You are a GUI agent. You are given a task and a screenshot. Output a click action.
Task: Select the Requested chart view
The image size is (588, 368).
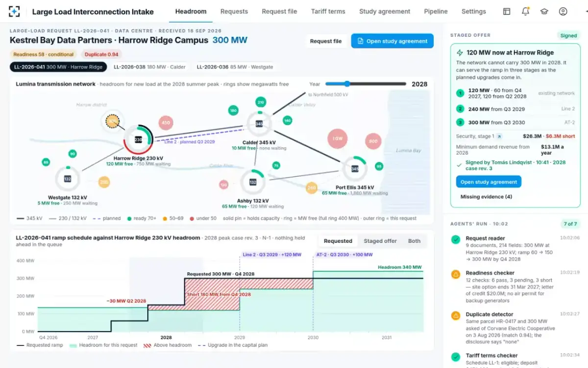[x=338, y=241]
